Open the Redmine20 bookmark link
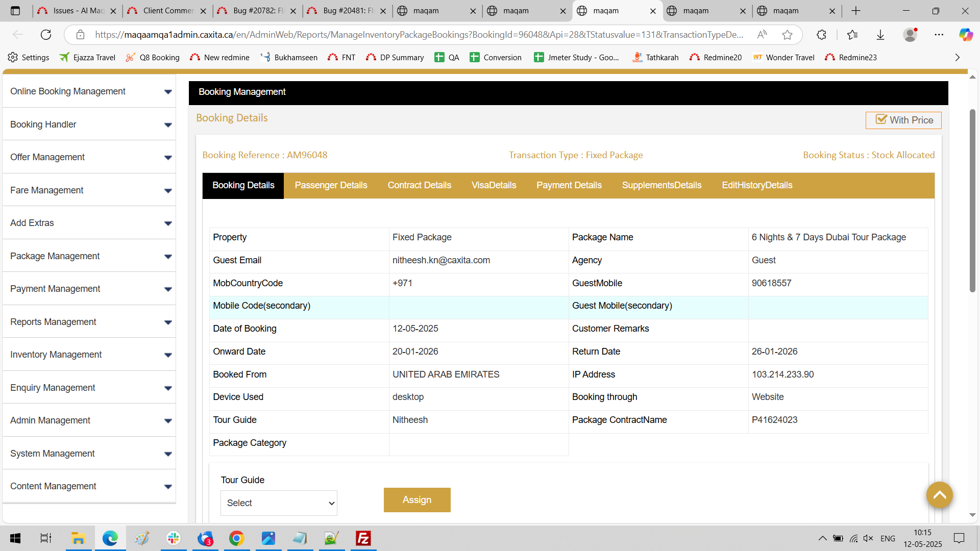 point(716,57)
